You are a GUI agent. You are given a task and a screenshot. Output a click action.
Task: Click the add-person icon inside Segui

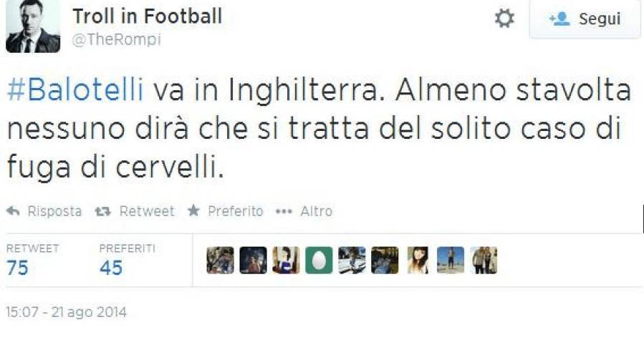(x=559, y=19)
